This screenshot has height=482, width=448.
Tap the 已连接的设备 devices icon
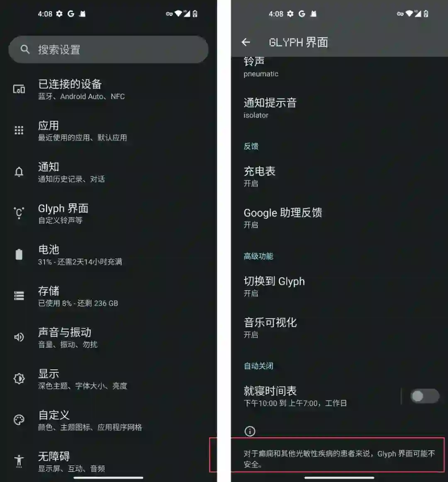19,89
